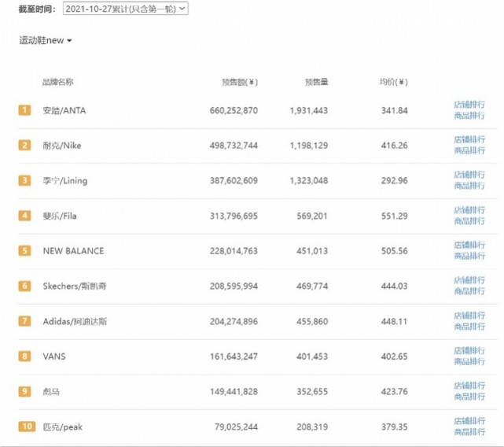Open 店铺排行 link for 彪马
Screen dimensions: 504x447
(x=469, y=386)
